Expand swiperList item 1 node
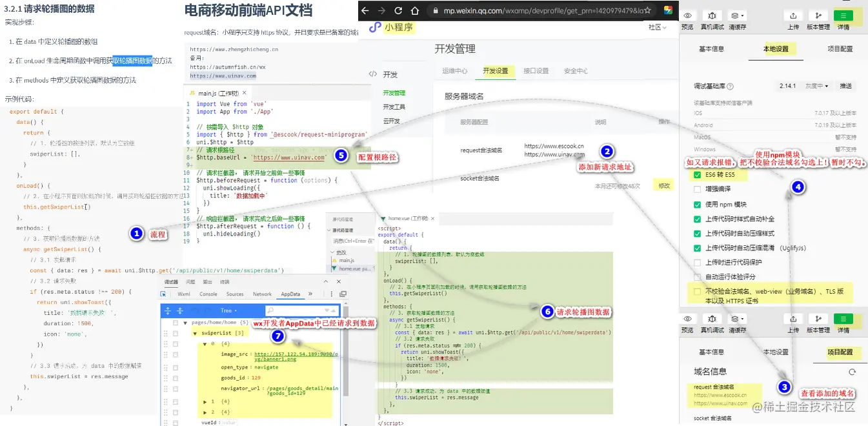868x426 pixels. click(x=205, y=401)
